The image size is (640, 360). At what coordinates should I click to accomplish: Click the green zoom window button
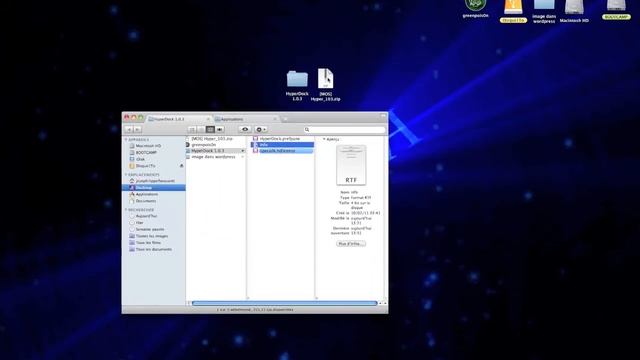pos(141,118)
